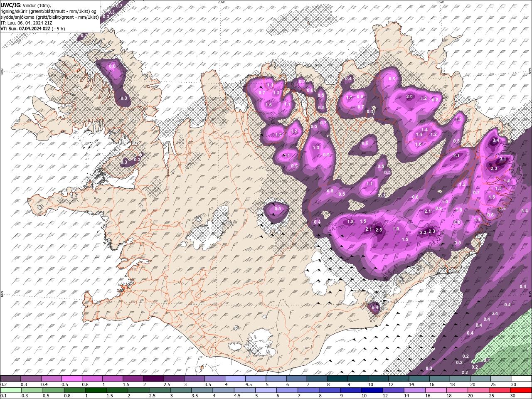Click the 25 swatch in the lower legend row
The height and width of the screenshot is (399, 532).
pyautogui.click(x=499, y=390)
